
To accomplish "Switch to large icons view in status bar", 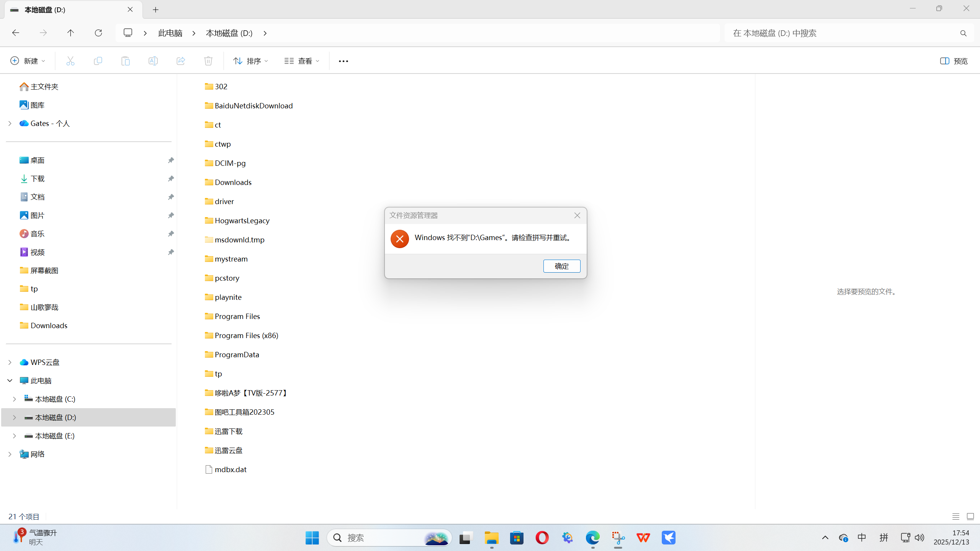I will (x=971, y=516).
